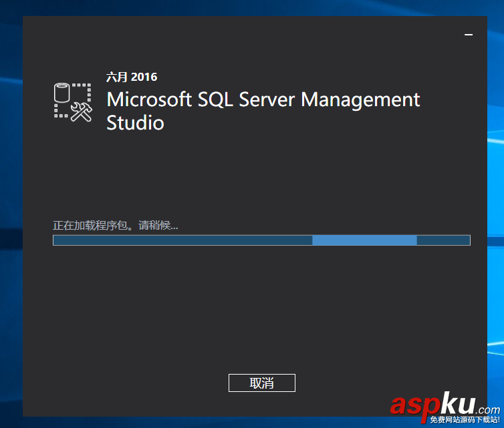Click the loading progress bar

point(261,240)
